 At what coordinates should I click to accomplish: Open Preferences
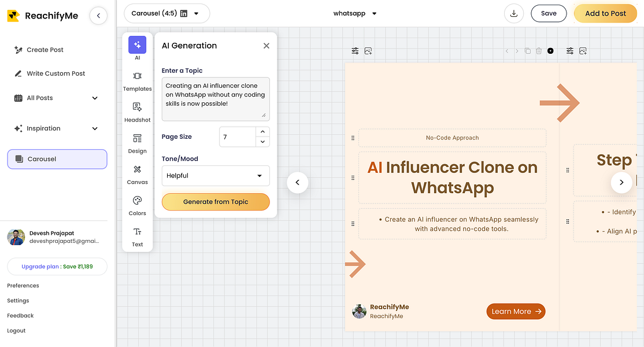[x=23, y=285]
